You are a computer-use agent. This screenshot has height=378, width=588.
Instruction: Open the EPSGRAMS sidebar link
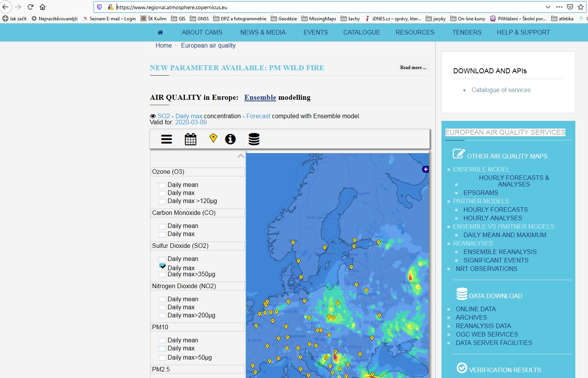(x=481, y=193)
